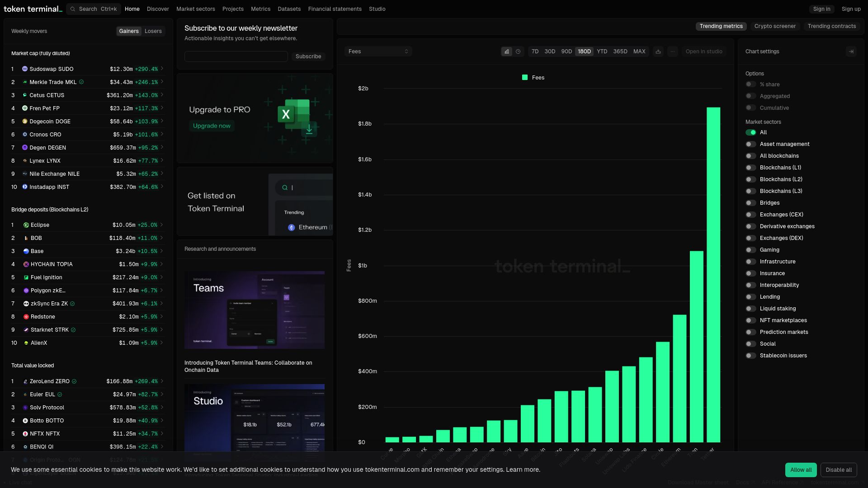
Task: Open the Fees metric dropdown
Action: [x=378, y=52]
